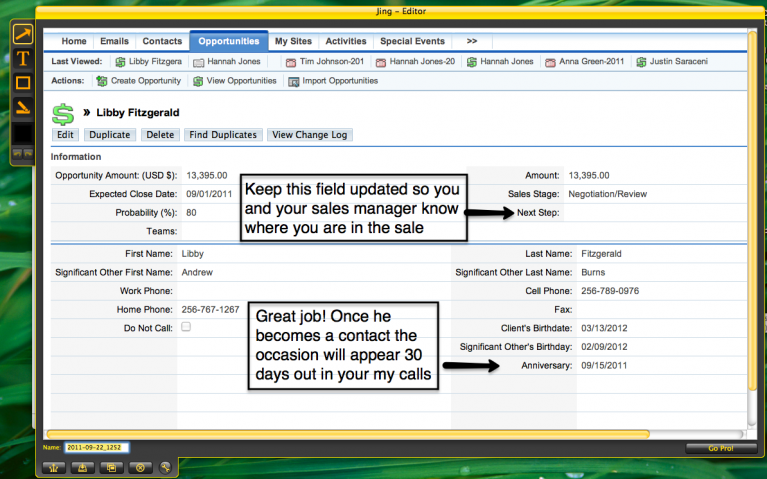Expand more tabs with >> arrow

coord(472,41)
